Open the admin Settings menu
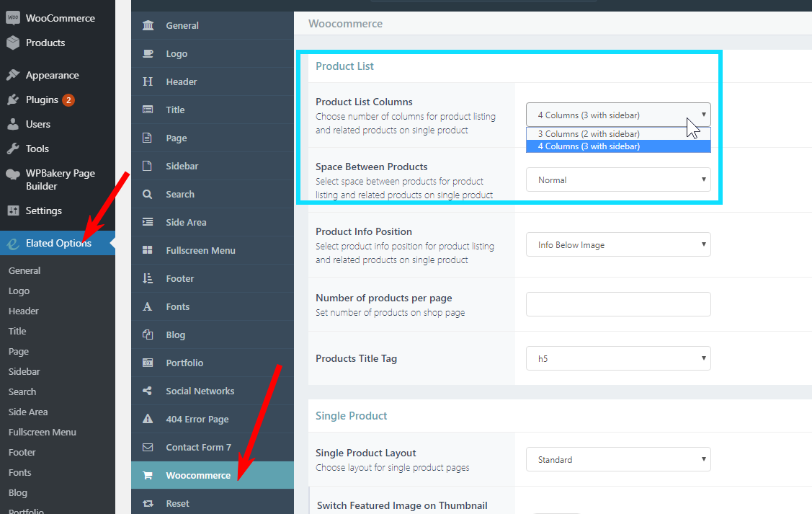Screen dimensions: 812x514 pos(58,211)
